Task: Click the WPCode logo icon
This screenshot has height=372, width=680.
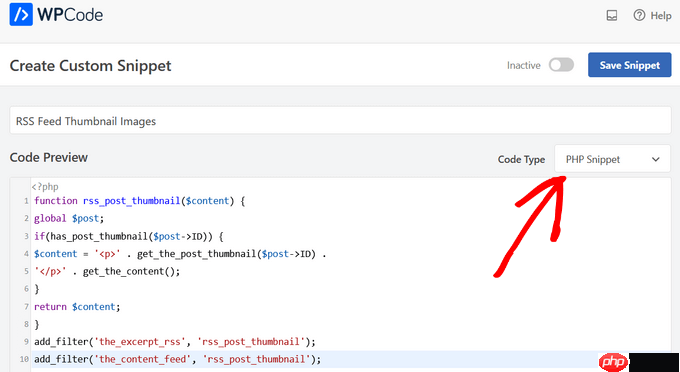Action: (x=21, y=14)
